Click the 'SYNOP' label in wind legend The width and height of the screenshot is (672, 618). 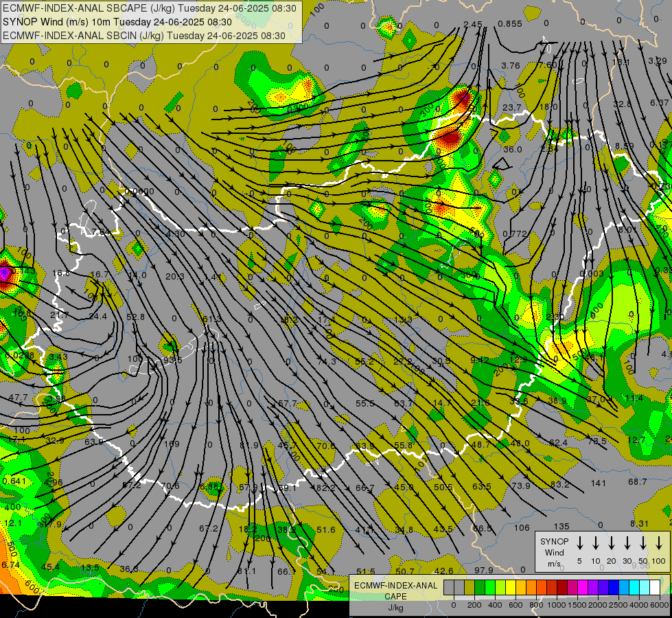tap(554, 541)
